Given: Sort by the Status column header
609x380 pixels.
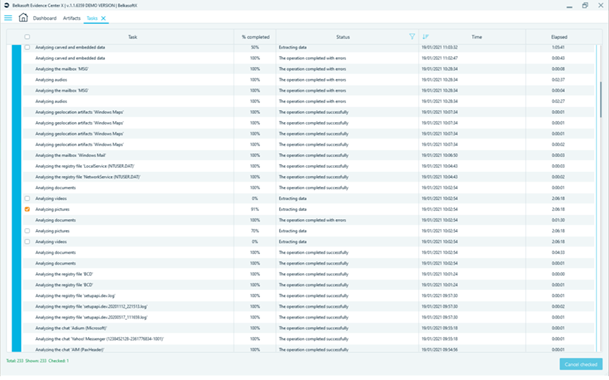Looking at the screenshot, I should [x=343, y=37].
